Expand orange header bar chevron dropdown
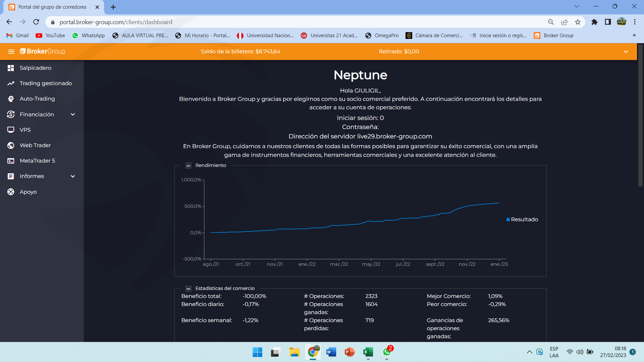The height and width of the screenshot is (362, 644). [x=626, y=52]
